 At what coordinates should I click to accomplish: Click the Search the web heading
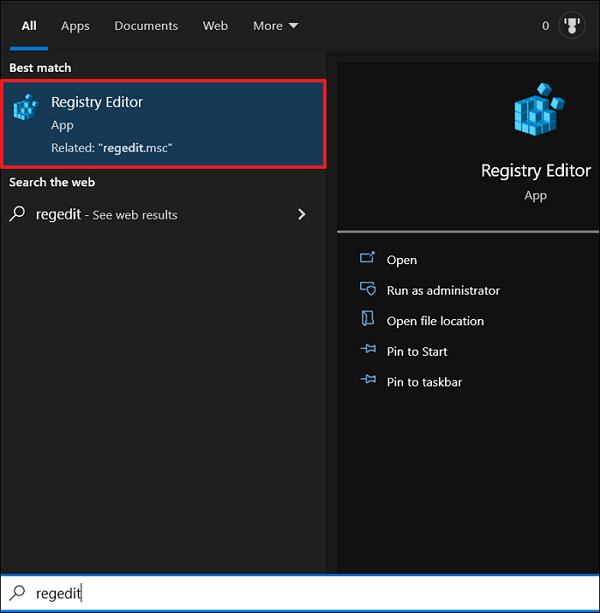[x=52, y=182]
